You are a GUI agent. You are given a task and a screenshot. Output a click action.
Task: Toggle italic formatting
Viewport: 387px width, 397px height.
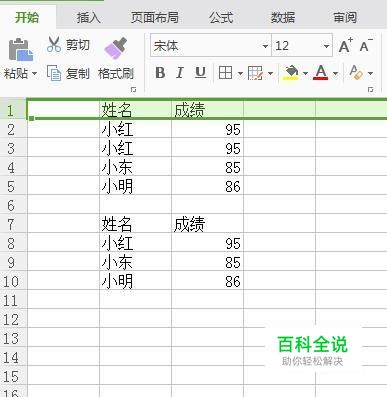pos(180,72)
